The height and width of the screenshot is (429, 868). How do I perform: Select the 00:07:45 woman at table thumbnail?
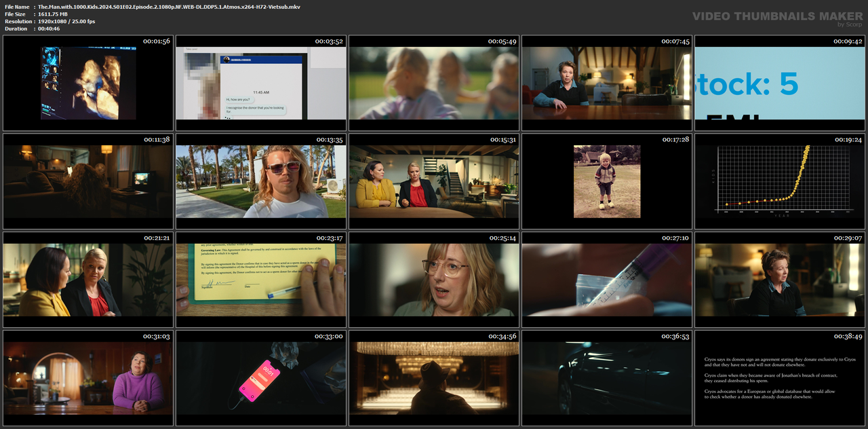click(607, 83)
